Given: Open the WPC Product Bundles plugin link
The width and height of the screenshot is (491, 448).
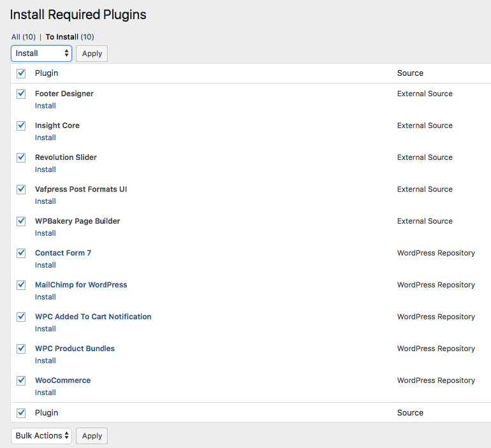Looking at the screenshot, I should click(75, 349).
